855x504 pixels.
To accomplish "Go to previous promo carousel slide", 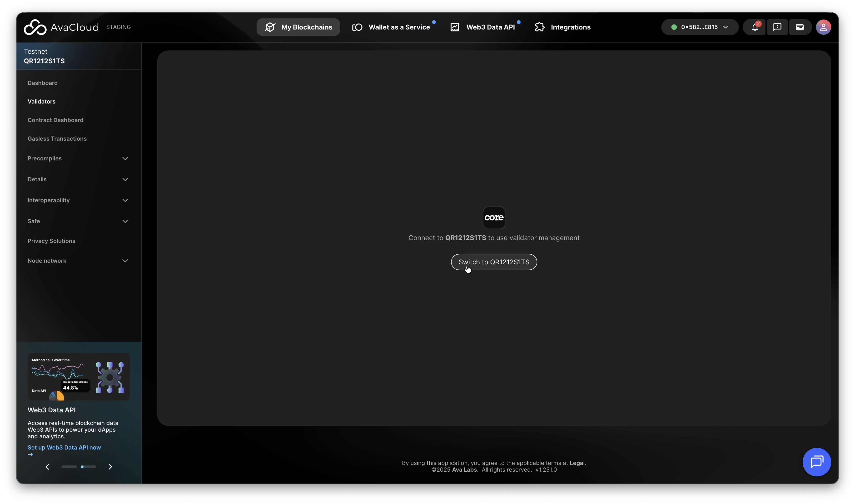I will click(48, 467).
